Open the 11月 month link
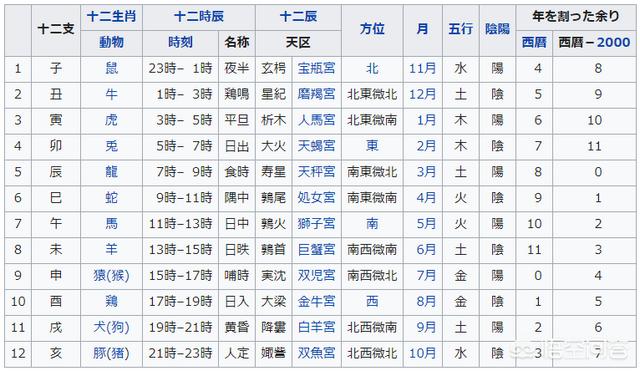The image size is (640, 371). click(x=422, y=68)
